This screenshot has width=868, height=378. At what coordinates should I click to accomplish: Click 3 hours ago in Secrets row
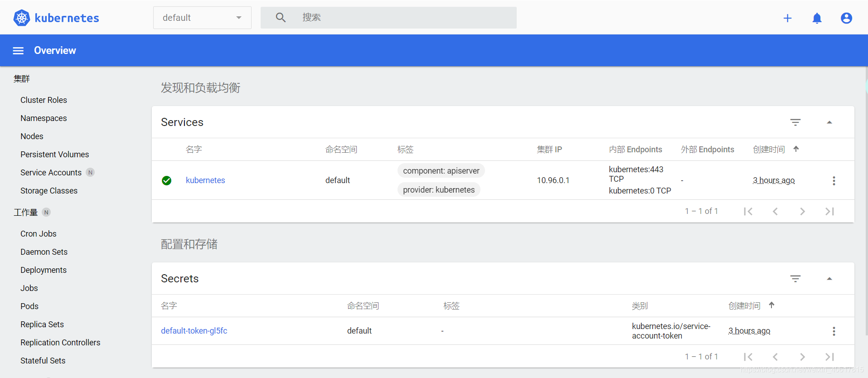749,331
